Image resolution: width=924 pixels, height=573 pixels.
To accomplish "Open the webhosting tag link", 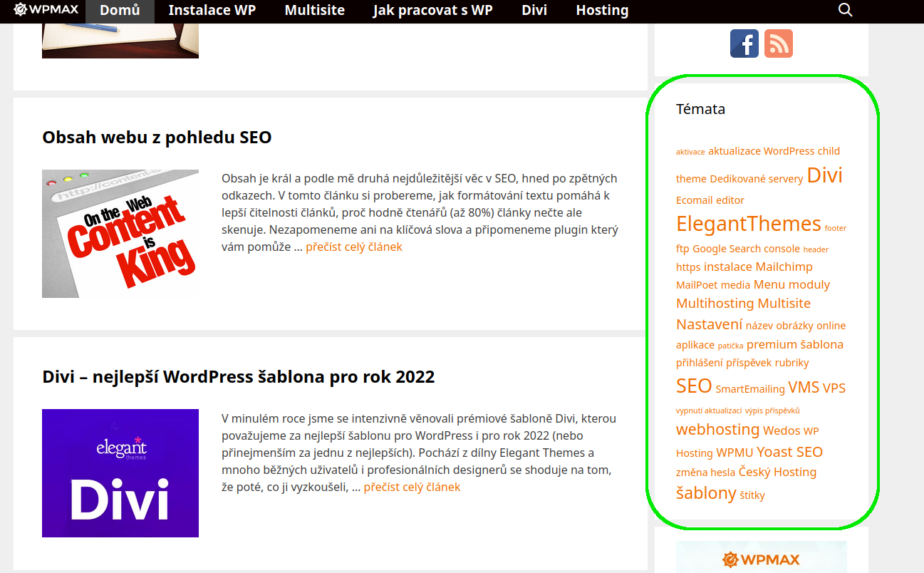I will click(718, 429).
